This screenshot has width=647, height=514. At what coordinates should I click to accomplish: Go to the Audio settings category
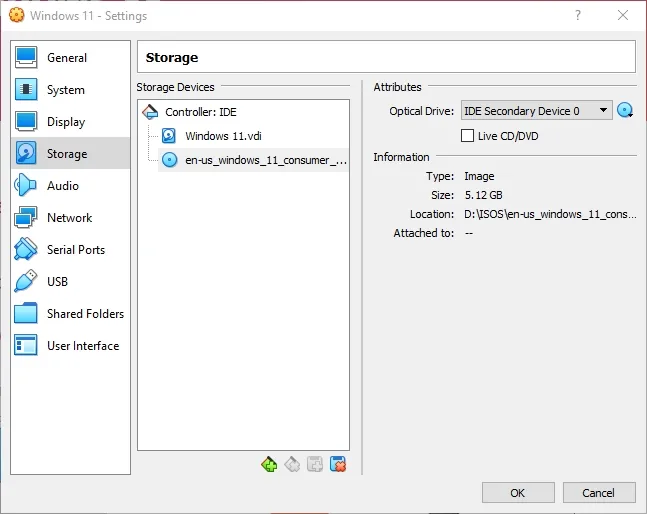tap(71, 186)
